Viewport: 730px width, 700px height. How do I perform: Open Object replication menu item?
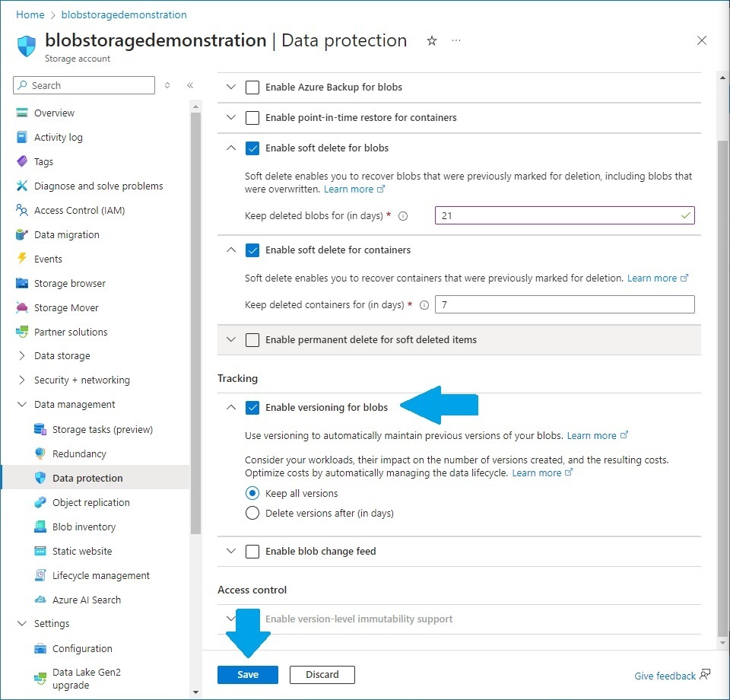point(90,502)
